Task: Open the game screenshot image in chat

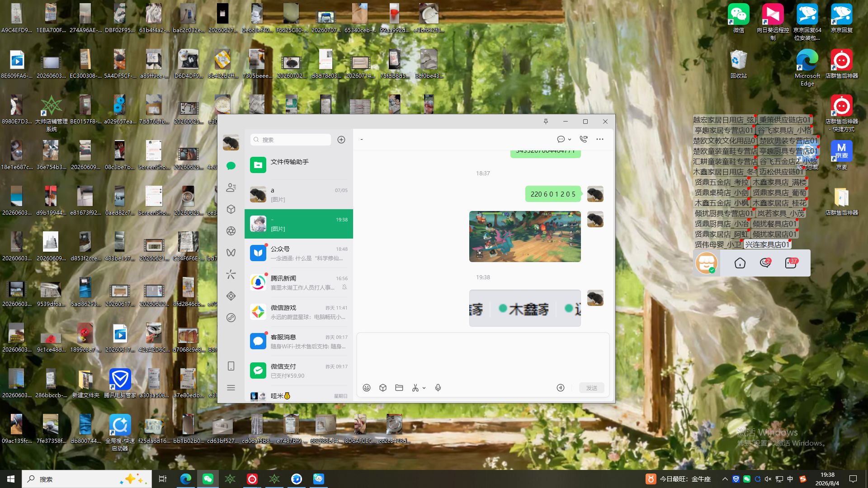Action: [x=525, y=236]
